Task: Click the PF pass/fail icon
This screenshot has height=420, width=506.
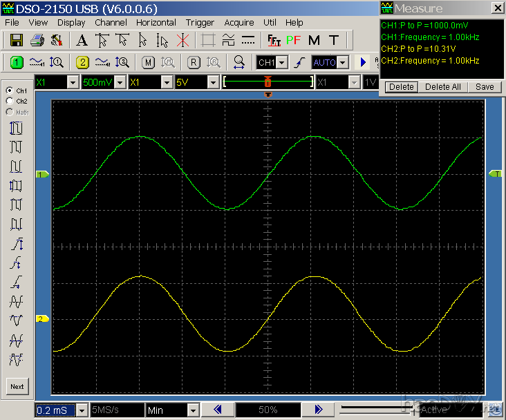Action: pyautogui.click(x=294, y=40)
